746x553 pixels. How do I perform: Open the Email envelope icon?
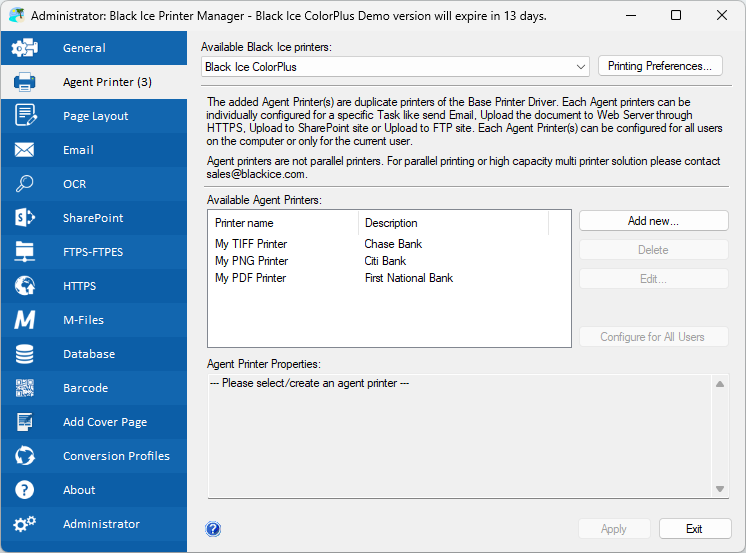tap(25, 150)
